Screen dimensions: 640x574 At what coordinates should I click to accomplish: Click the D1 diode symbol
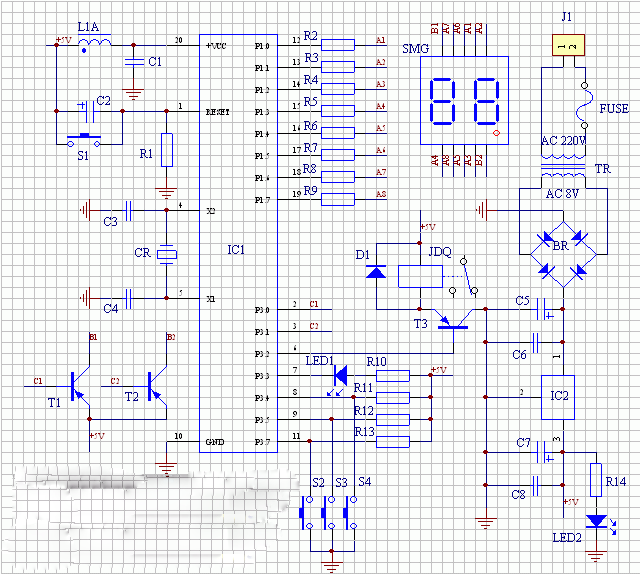(x=376, y=272)
